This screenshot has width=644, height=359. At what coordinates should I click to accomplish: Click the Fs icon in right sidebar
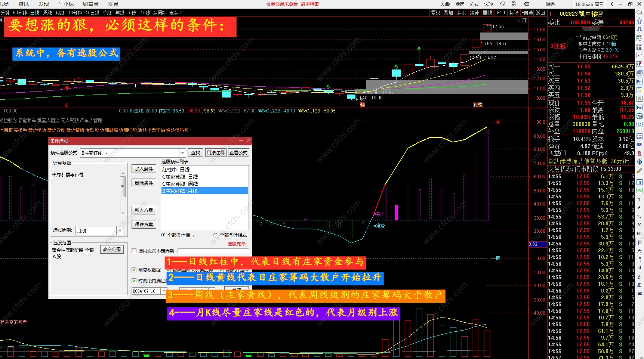(640, 182)
